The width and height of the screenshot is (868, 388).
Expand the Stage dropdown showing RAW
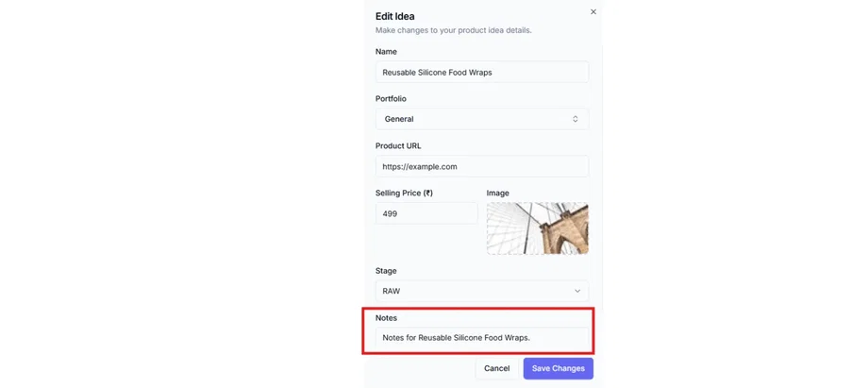(x=481, y=291)
